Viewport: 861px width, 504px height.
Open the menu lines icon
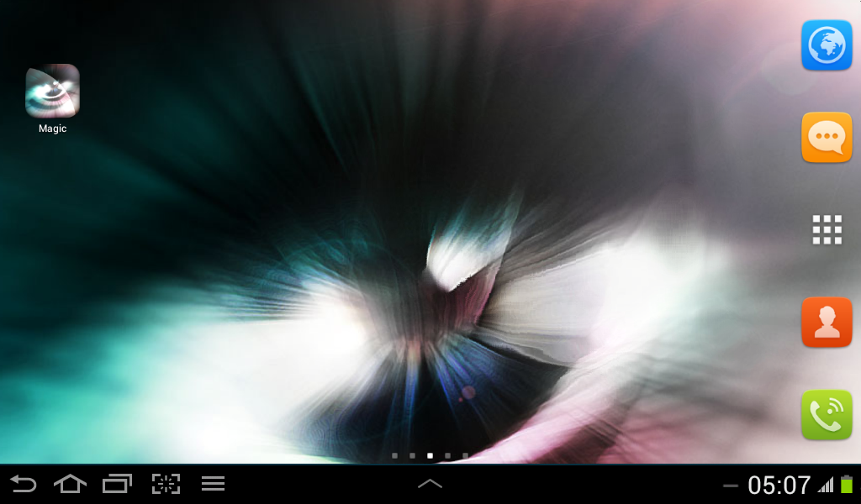tap(213, 484)
